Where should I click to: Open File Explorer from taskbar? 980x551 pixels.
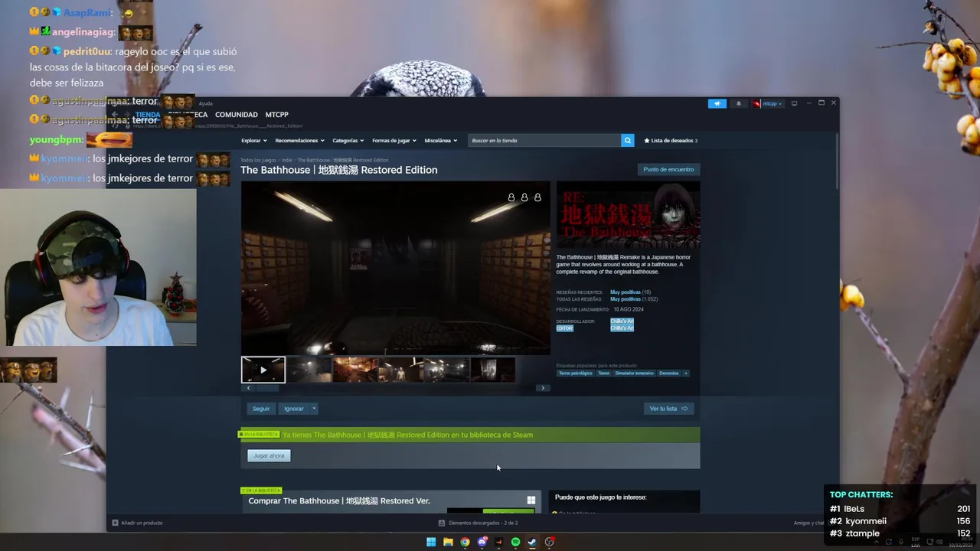tap(448, 542)
